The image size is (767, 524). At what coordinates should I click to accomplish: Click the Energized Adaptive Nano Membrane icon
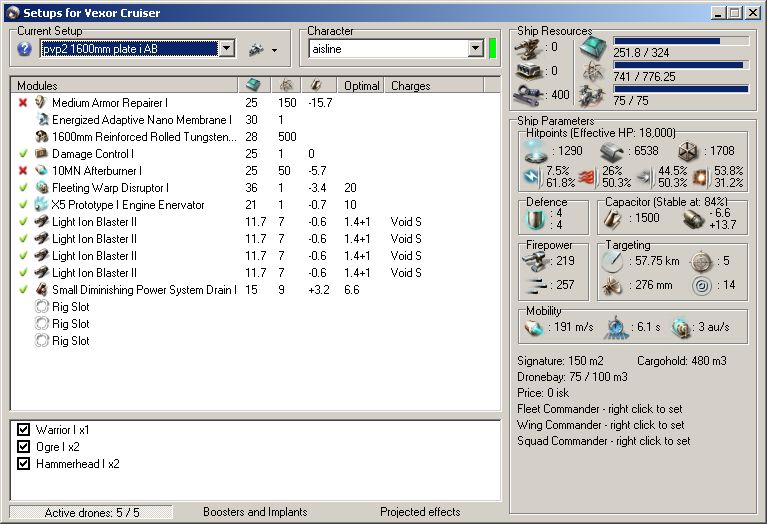[42, 119]
